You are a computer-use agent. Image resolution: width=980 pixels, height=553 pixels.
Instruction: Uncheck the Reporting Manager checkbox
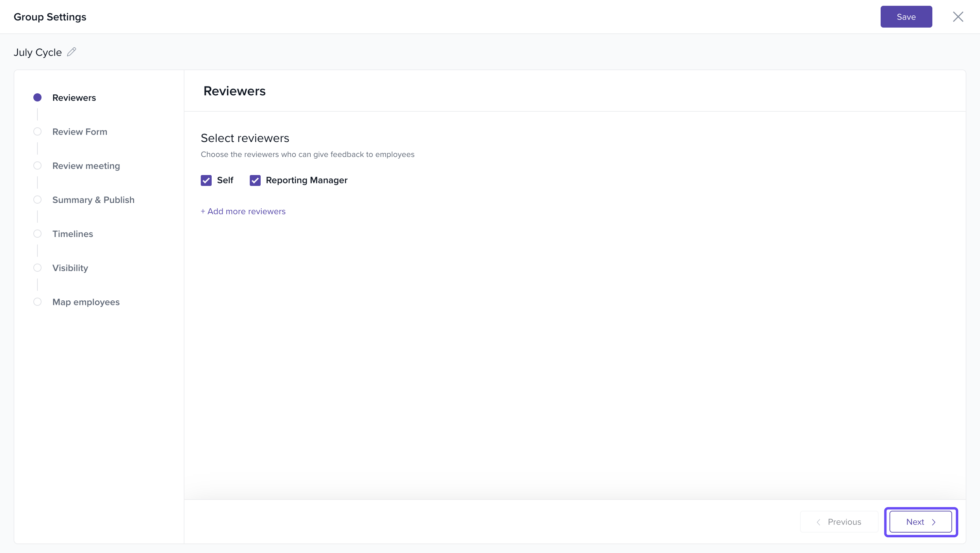[x=255, y=180]
